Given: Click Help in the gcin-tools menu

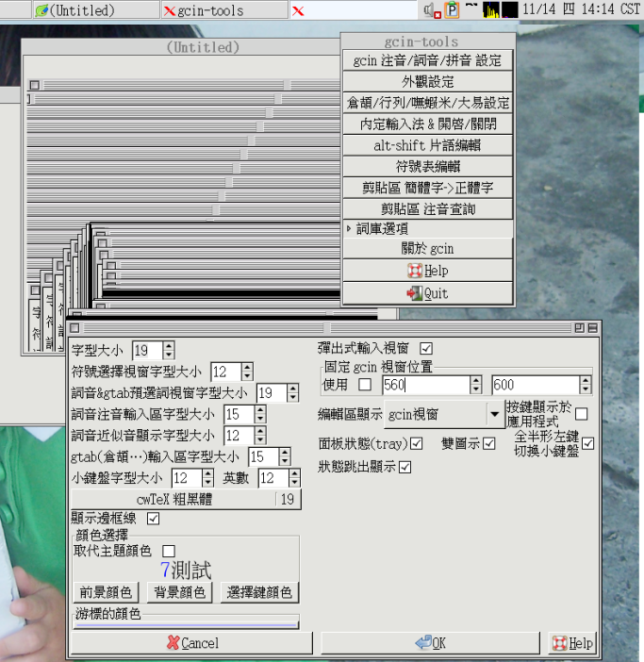Looking at the screenshot, I should 428,271.
